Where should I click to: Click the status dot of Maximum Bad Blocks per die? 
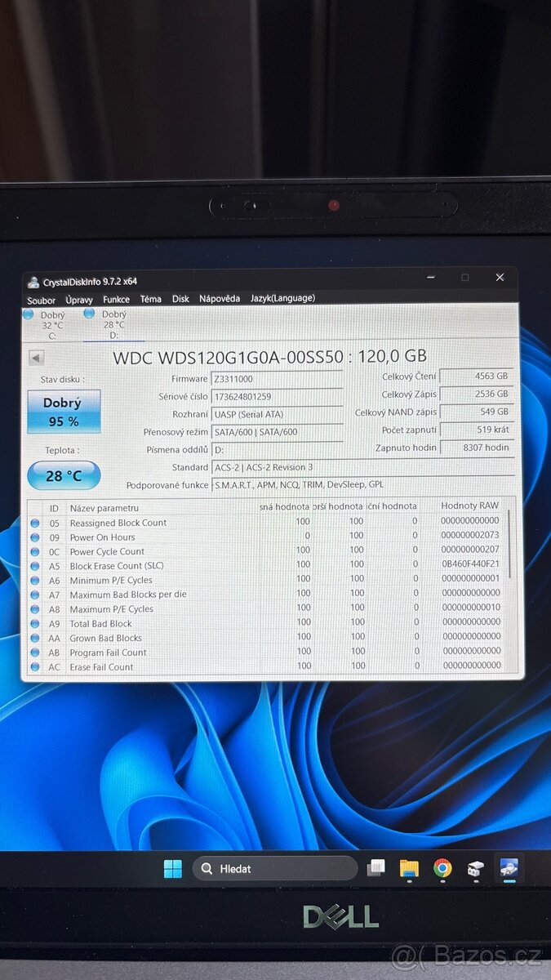pos(35,595)
